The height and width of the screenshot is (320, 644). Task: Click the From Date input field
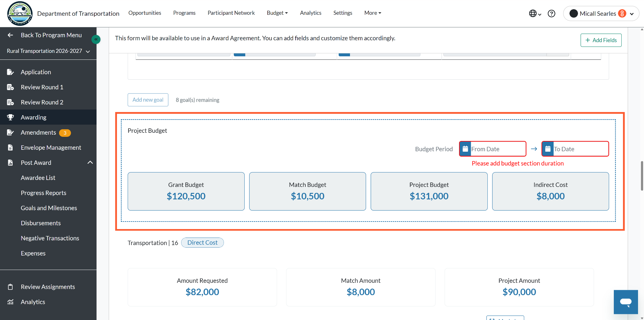pos(493,149)
